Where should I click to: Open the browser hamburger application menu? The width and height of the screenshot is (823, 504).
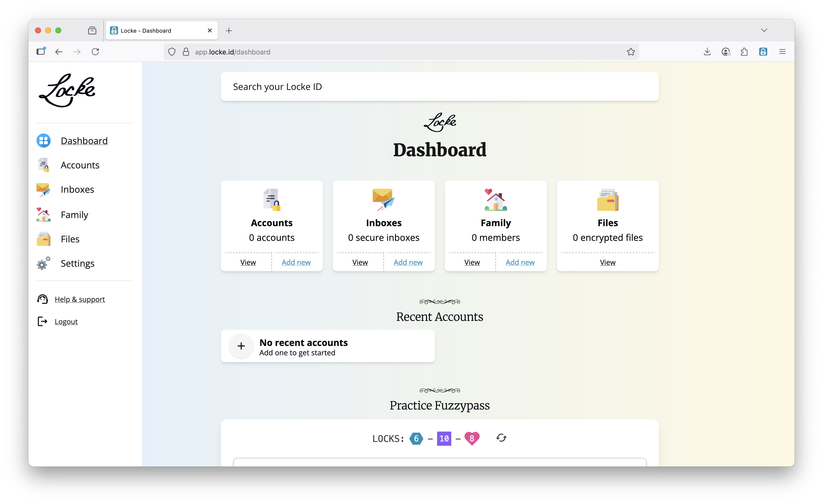782,52
